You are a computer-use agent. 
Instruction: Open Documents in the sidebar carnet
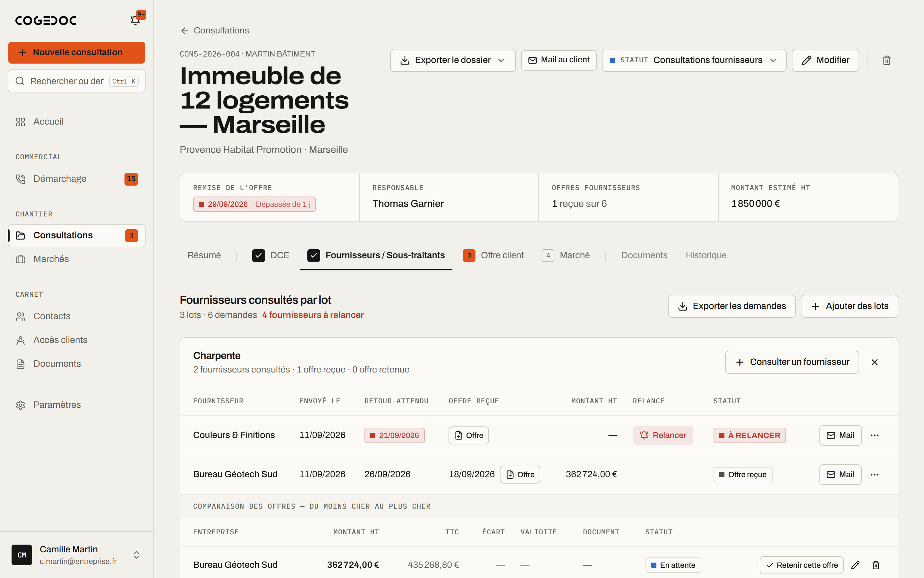(76, 363)
